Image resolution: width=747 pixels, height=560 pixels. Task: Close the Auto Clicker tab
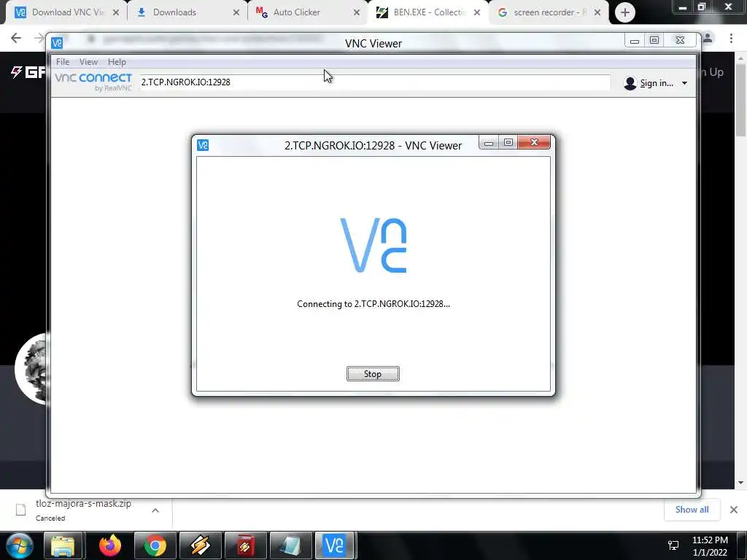(x=356, y=13)
